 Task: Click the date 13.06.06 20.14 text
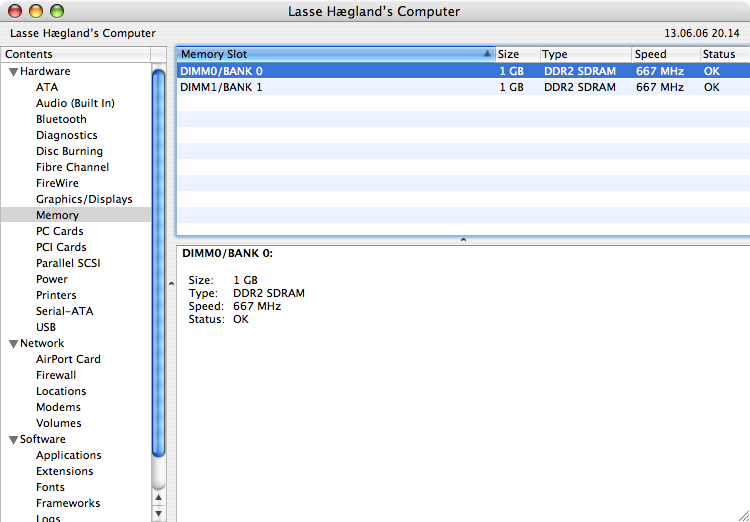(702, 33)
